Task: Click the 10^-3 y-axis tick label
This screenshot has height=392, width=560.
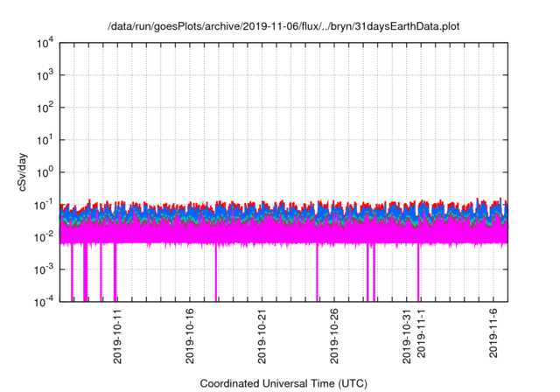Action: 45,269
